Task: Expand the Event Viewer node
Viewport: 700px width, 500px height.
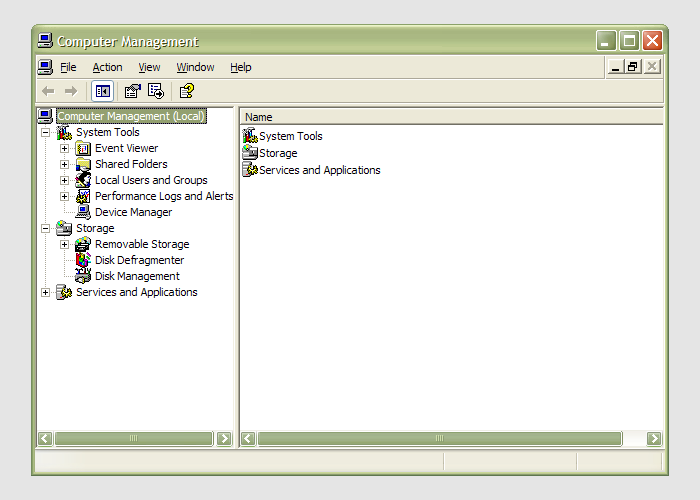Action: 65,149
